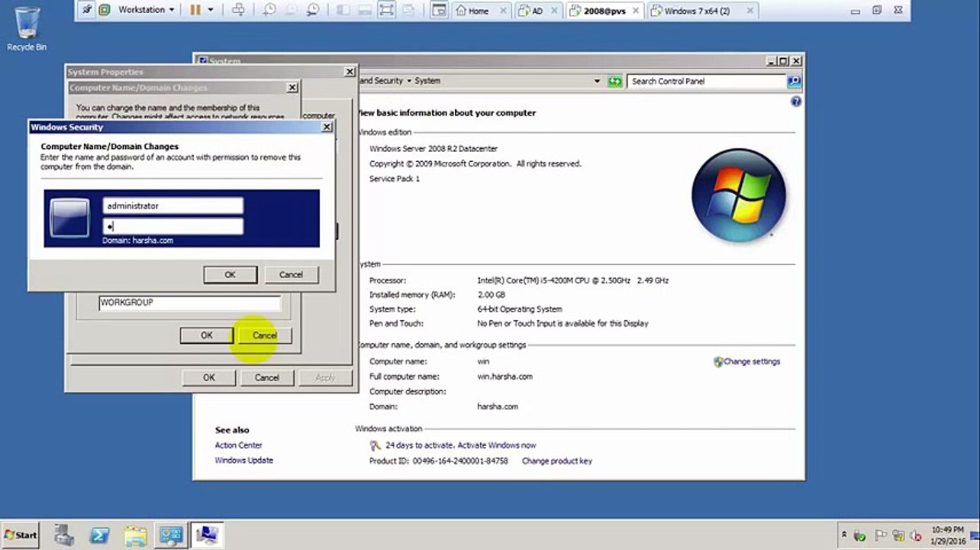Open Server Manager taskbar icon

(65, 535)
